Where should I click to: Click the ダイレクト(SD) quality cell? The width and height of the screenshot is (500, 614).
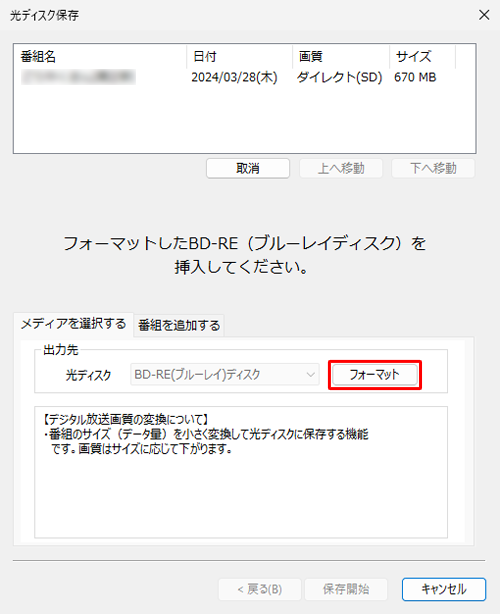tap(339, 77)
